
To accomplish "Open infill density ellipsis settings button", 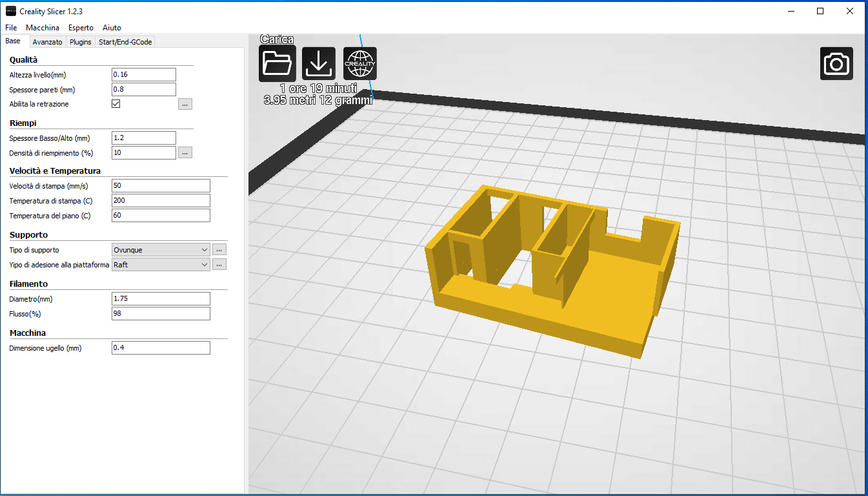I will click(185, 153).
